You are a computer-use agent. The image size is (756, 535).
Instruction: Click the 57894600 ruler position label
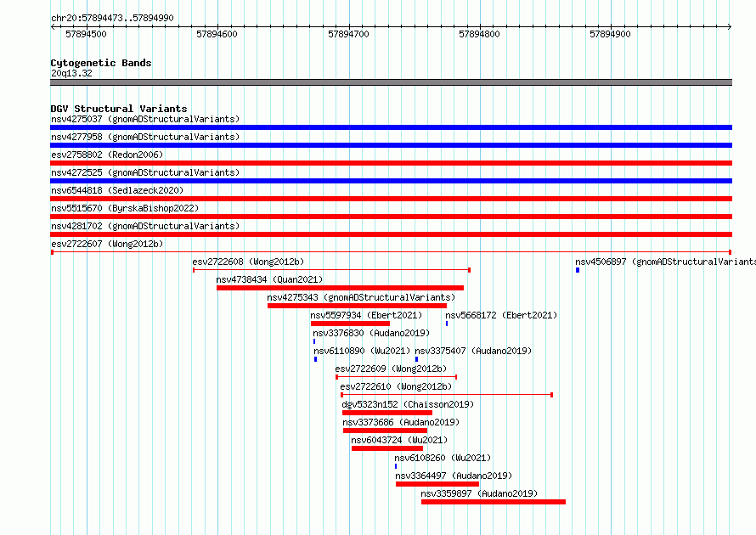click(217, 34)
